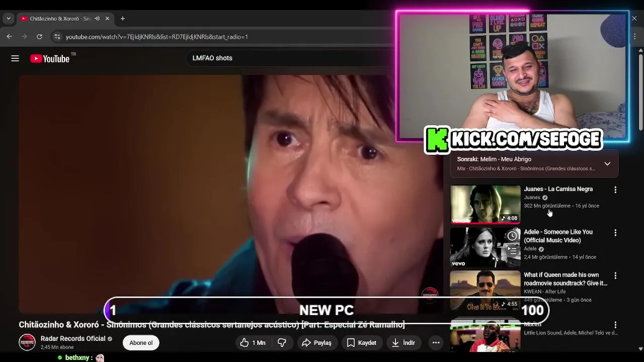Viewport: 644px width, 362px height.
Task: Open options menu for Juanes video
Action: 615,190
